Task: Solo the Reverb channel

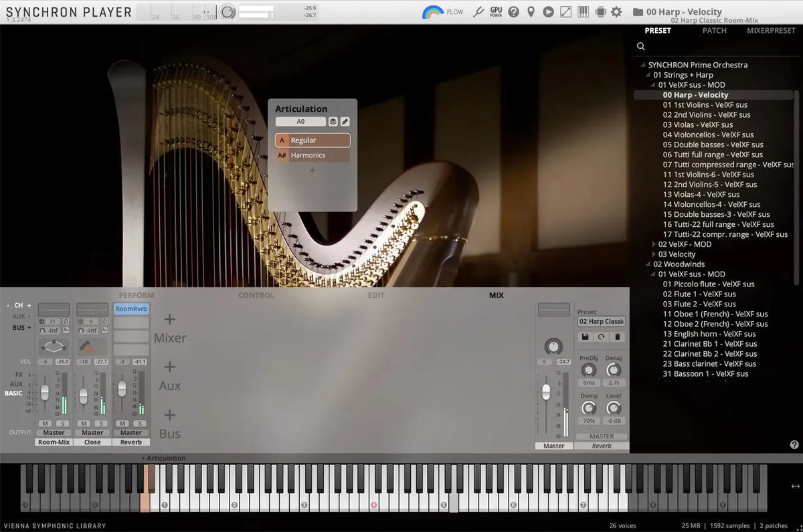Action: [x=139, y=424]
